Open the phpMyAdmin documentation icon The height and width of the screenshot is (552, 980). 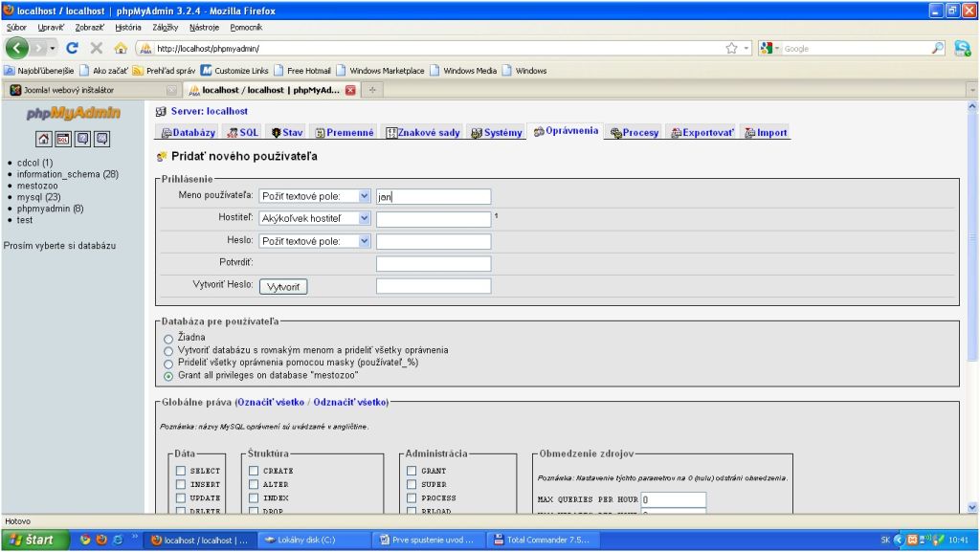82,139
